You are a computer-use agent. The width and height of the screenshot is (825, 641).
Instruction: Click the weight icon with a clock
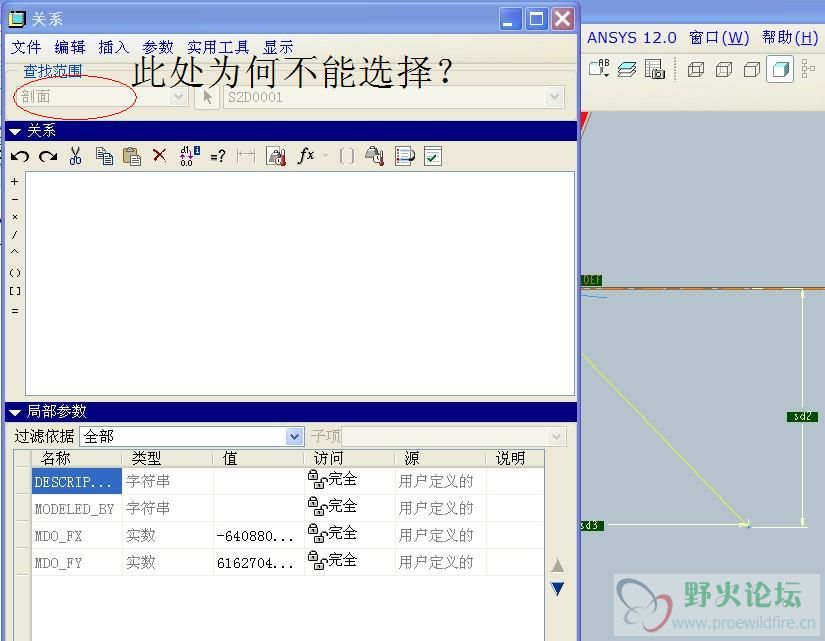pos(374,156)
